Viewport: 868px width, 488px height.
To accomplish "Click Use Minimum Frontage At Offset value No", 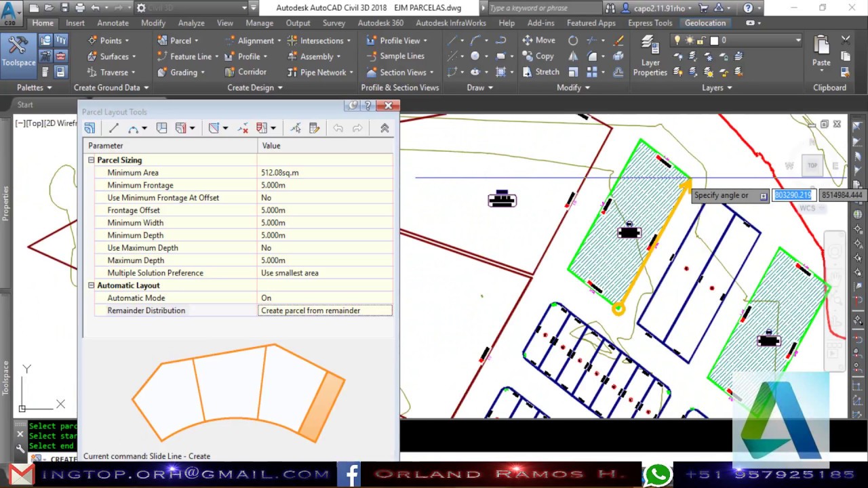I will pos(325,198).
